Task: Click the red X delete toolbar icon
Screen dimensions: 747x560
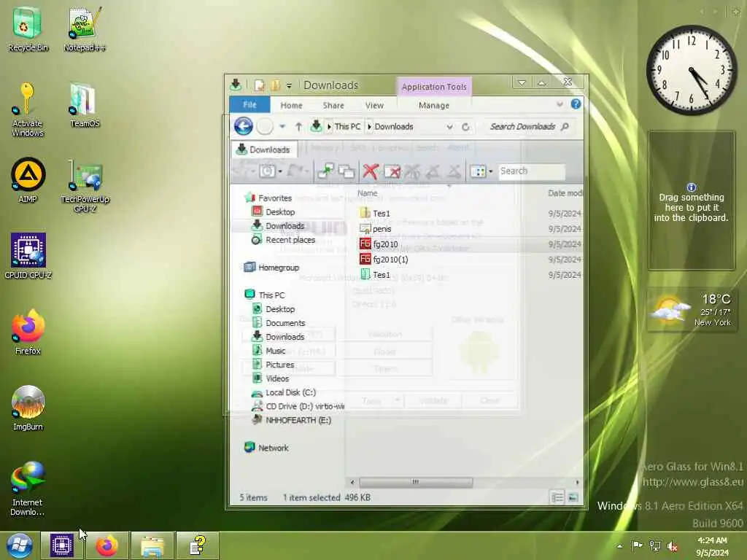Action: point(370,171)
